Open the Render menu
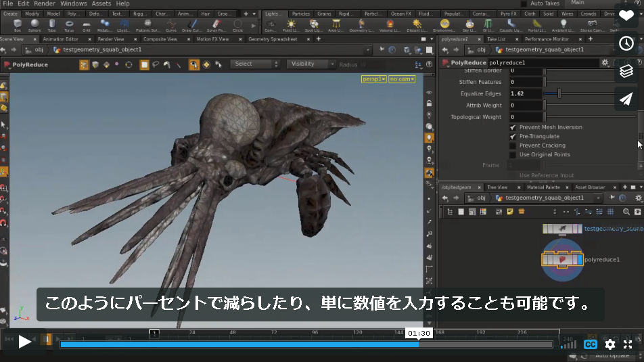644x362 pixels. [x=45, y=3]
